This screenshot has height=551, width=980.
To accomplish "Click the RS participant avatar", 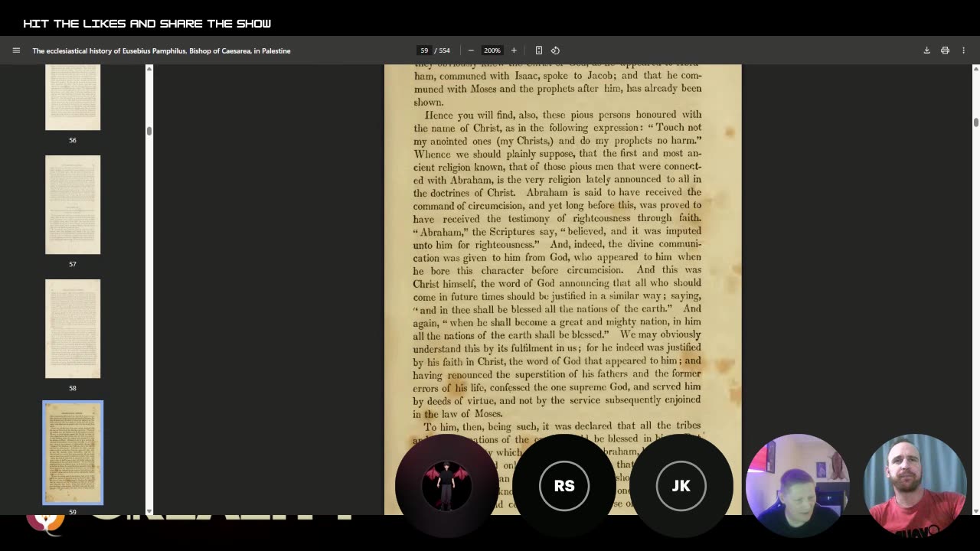I will (564, 485).
